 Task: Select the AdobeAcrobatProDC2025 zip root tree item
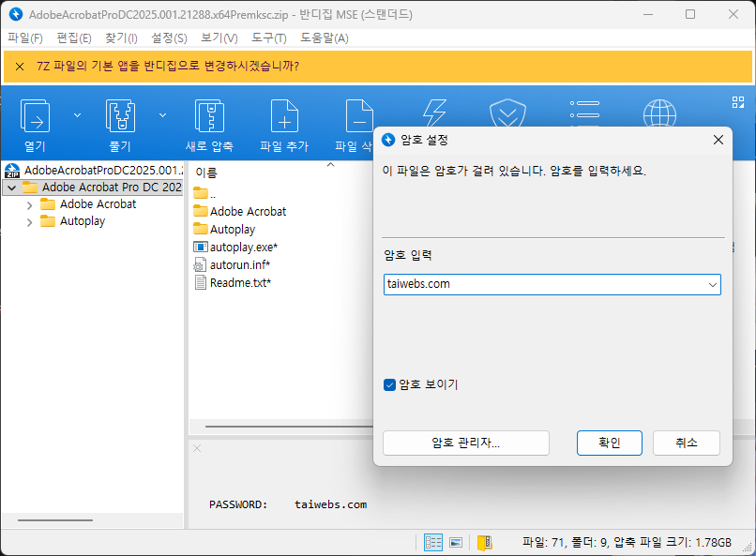point(94,170)
